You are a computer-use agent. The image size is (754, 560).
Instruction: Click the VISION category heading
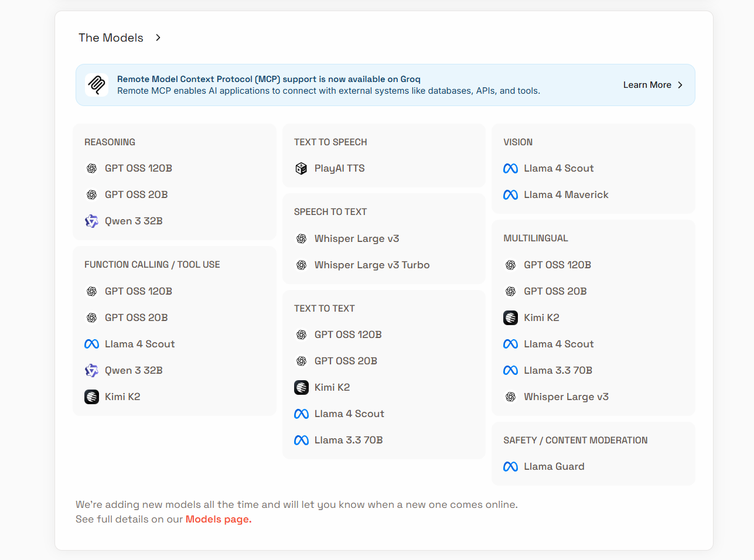tap(518, 142)
